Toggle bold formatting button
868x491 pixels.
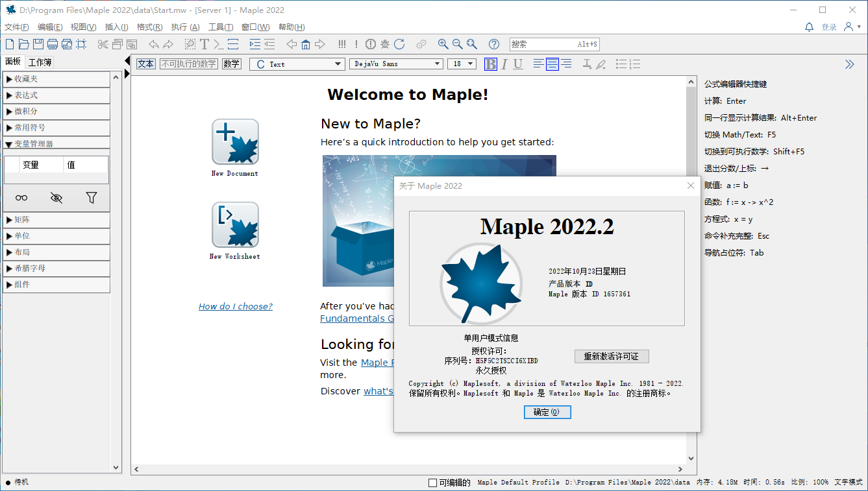(x=491, y=64)
